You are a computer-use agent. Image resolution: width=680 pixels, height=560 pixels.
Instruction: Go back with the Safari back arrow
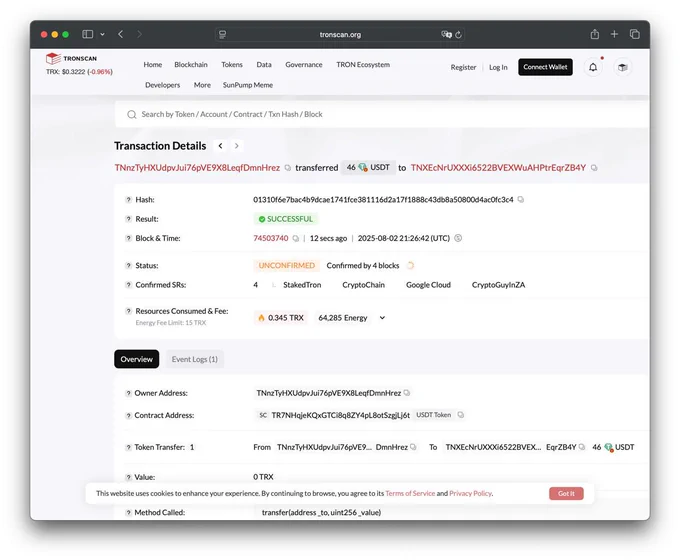[121, 34]
